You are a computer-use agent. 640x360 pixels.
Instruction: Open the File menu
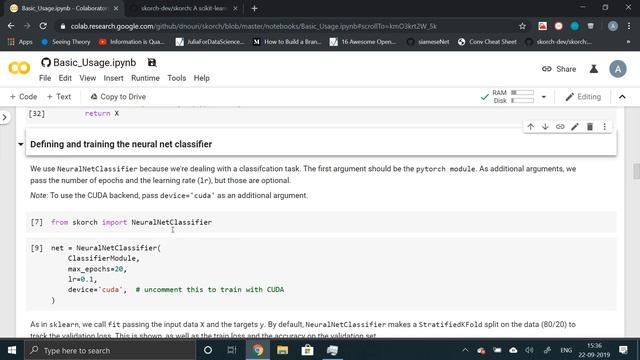pyautogui.click(x=45, y=78)
